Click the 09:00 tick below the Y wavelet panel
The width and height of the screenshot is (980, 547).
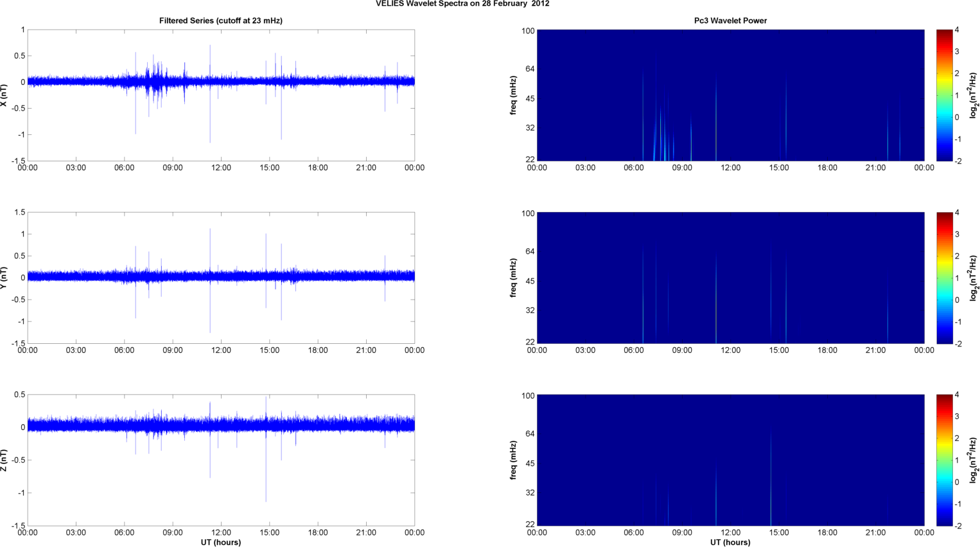(682, 350)
